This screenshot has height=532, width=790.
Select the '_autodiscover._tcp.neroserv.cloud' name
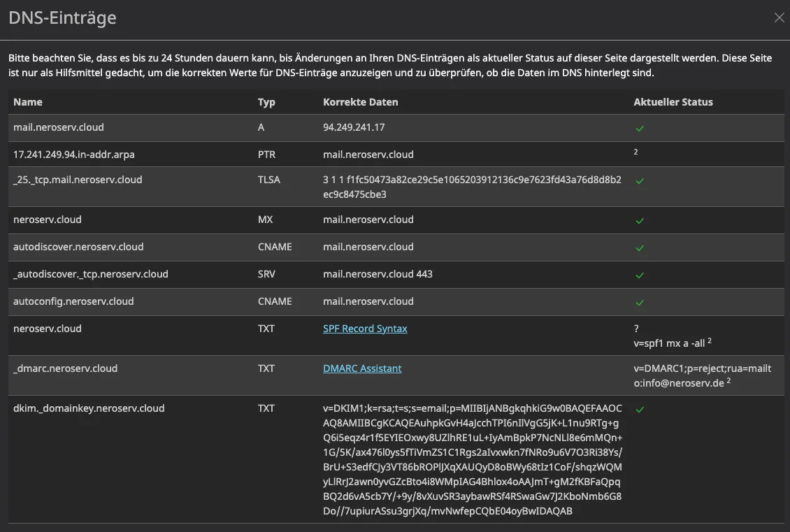click(91, 274)
